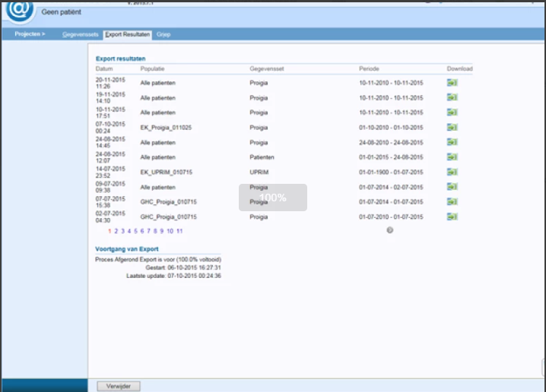The height and width of the screenshot is (392, 546).
Task: Go to results page 10
Action: coord(170,231)
